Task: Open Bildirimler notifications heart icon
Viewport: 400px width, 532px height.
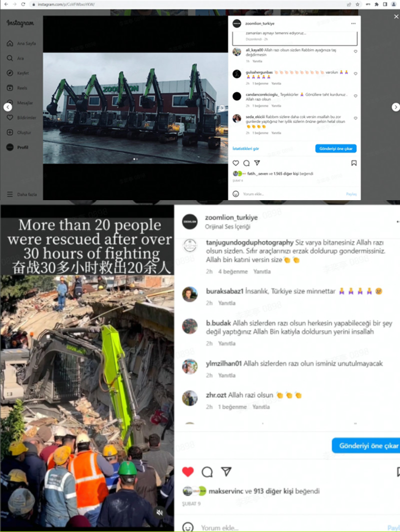Action: (10, 118)
